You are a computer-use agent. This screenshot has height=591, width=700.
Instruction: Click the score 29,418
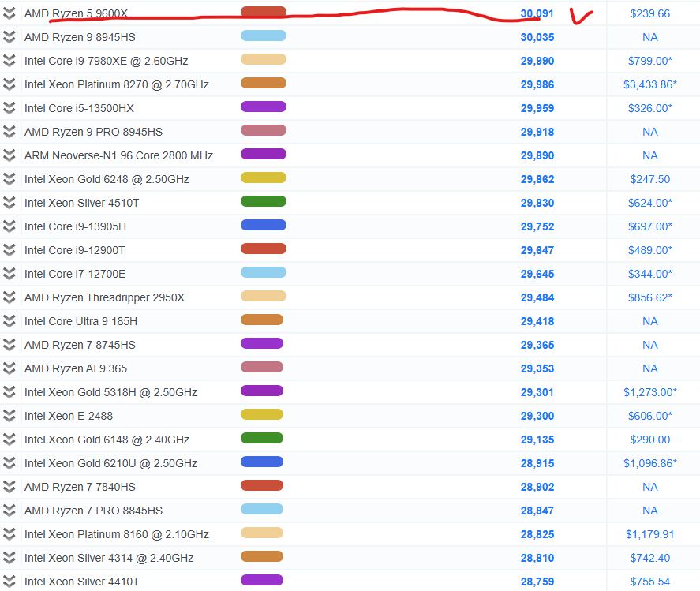click(x=537, y=321)
